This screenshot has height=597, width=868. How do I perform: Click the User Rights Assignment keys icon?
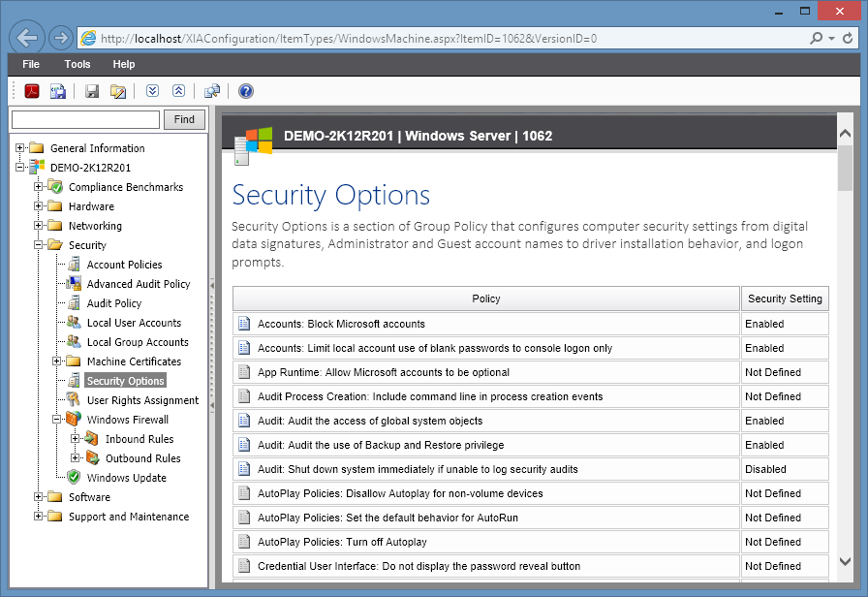[73, 399]
